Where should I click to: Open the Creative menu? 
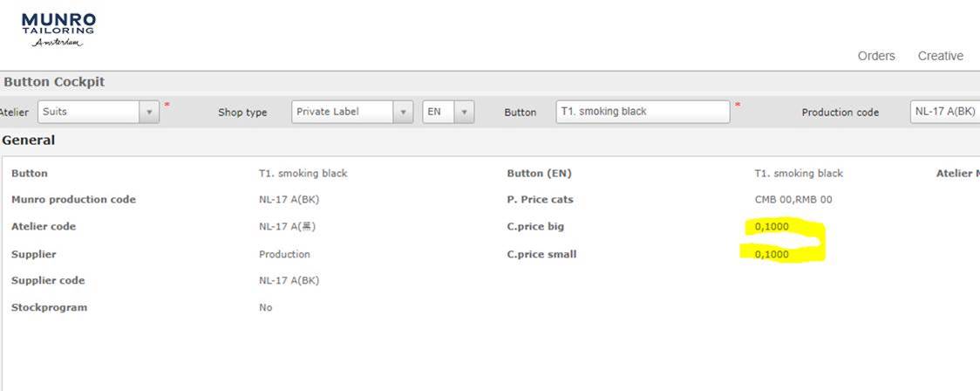coord(940,56)
